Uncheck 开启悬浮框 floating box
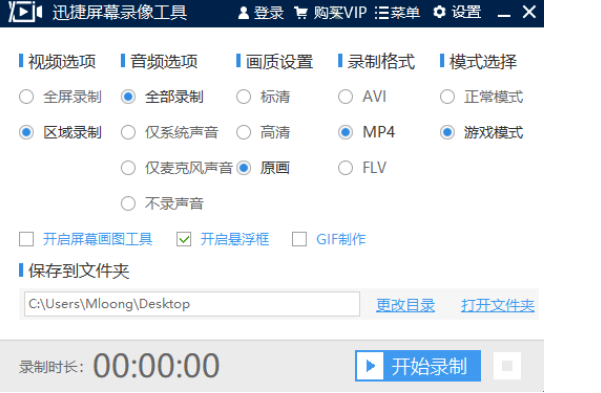The width and height of the screenshot is (601, 393). click(184, 239)
